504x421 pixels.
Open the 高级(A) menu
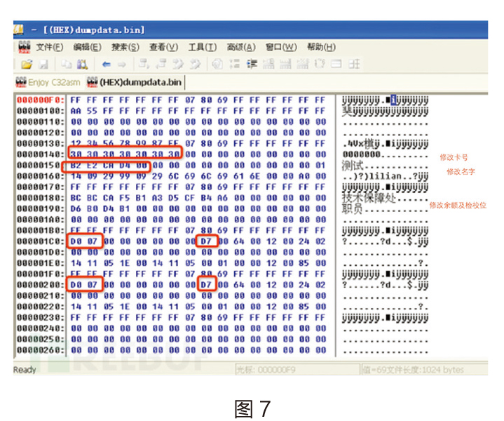(x=240, y=47)
